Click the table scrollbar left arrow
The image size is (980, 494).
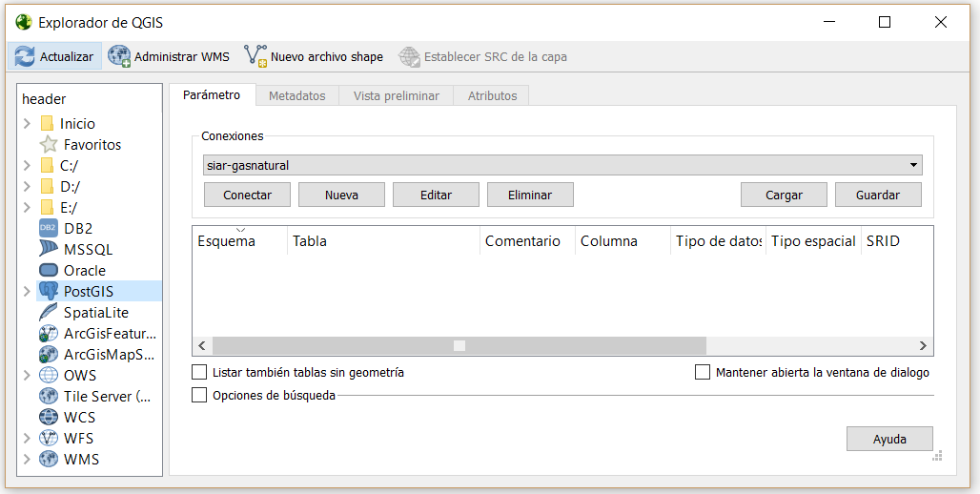(x=202, y=346)
